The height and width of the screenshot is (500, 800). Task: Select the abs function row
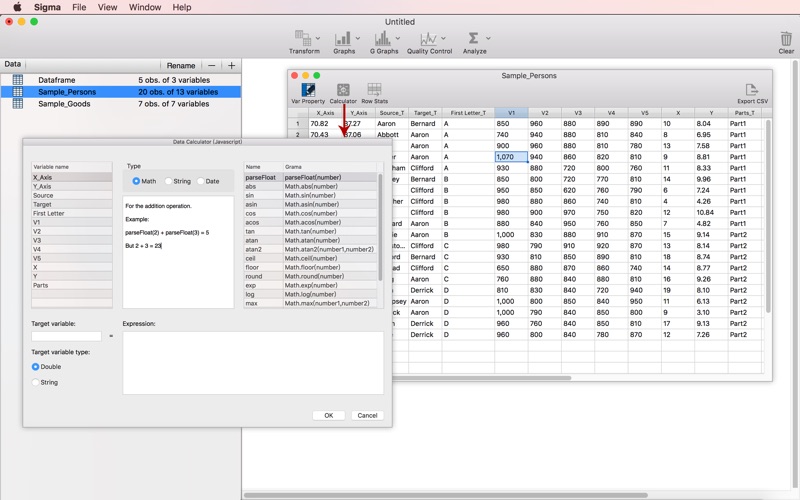[x=311, y=186]
